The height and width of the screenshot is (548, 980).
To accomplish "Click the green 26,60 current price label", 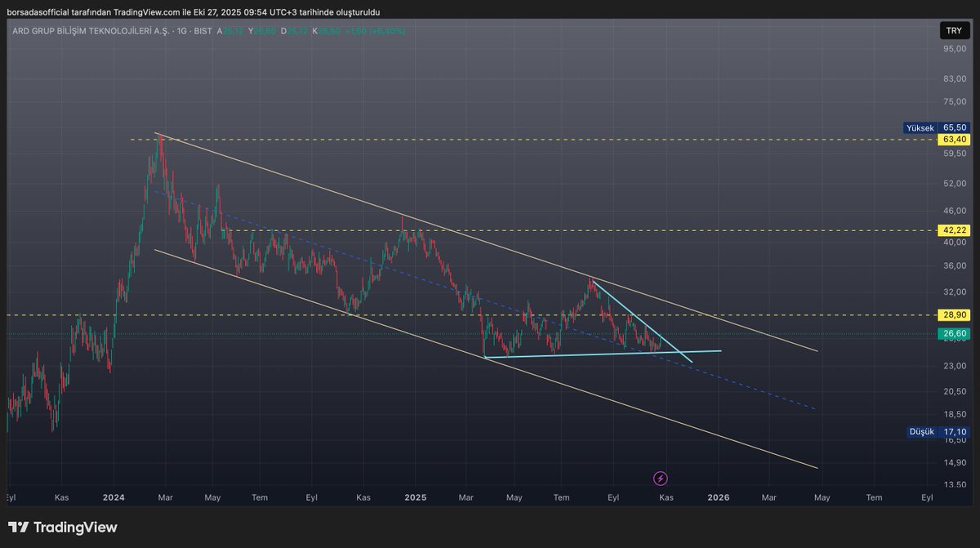I will [x=954, y=333].
